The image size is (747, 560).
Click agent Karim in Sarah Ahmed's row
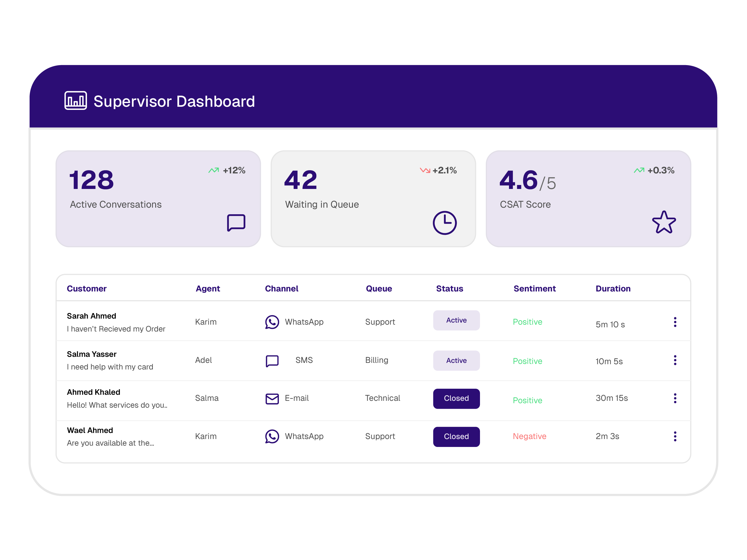[206, 322]
